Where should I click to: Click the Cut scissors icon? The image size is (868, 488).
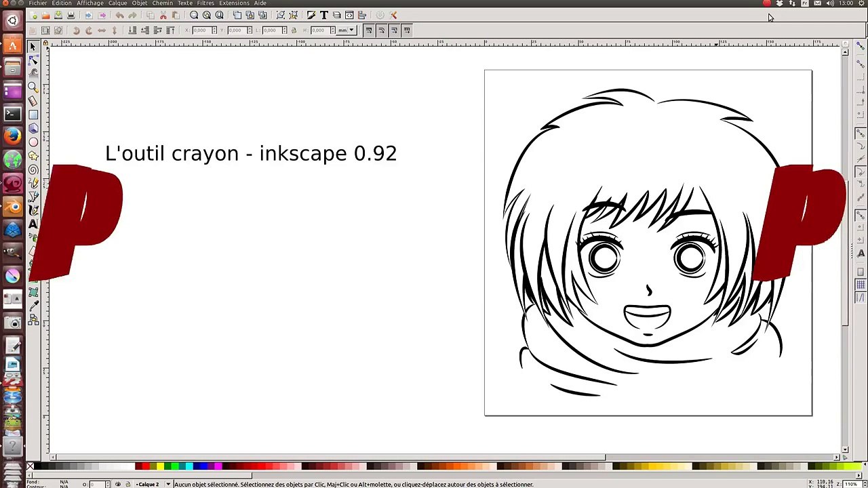[163, 15]
